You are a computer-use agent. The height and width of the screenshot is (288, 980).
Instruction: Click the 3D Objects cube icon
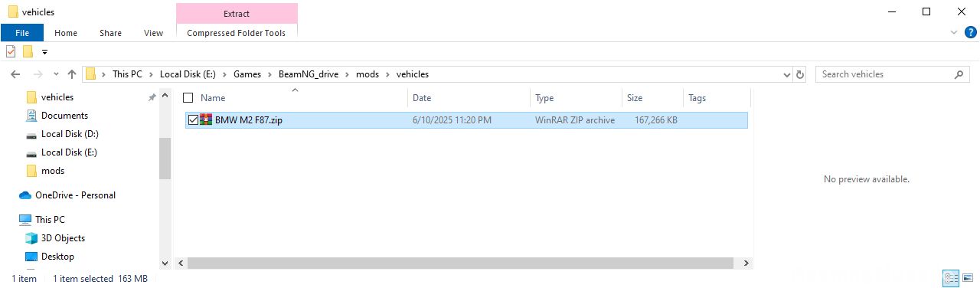click(x=31, y=238)
